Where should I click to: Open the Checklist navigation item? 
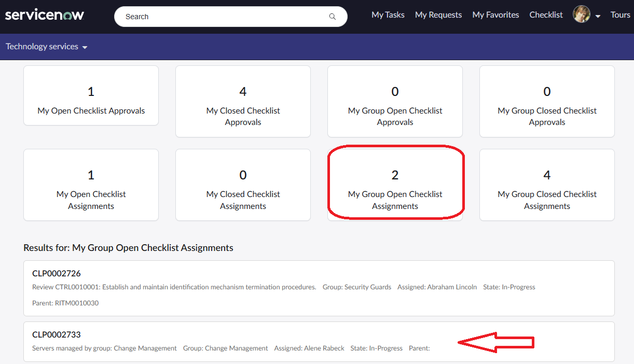[546, 15]
